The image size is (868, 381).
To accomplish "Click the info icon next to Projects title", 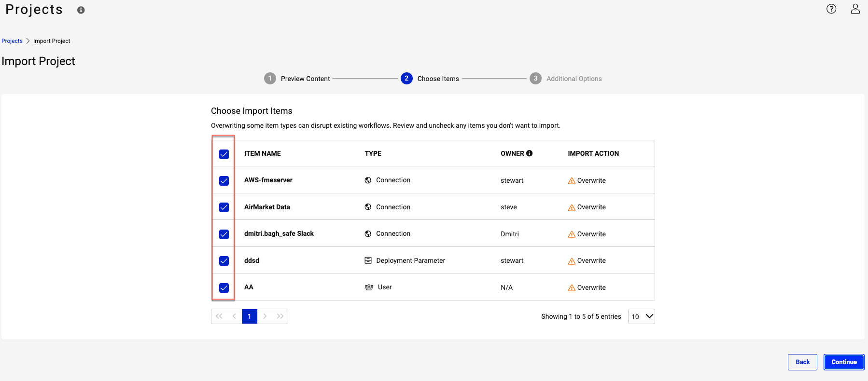I will [x=81, y=10].
